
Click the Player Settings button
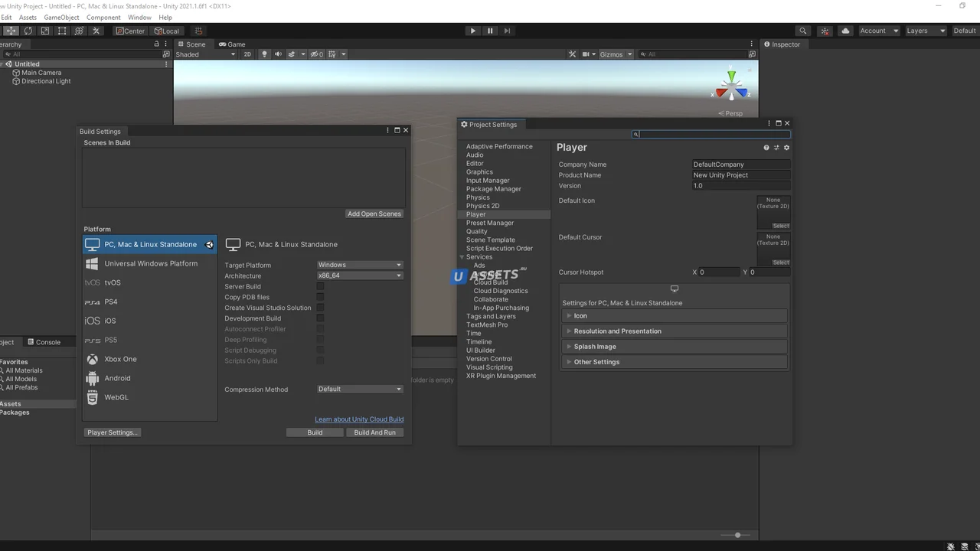[x=113, y=432]
